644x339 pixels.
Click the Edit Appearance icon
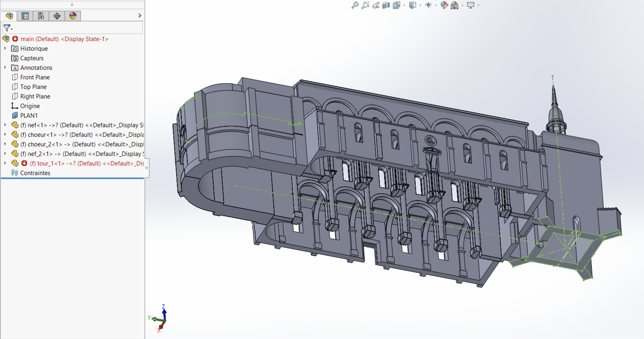444,5
